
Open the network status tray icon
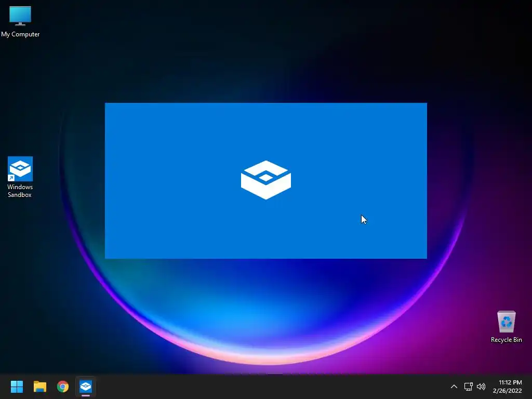(x=468, y=387)
